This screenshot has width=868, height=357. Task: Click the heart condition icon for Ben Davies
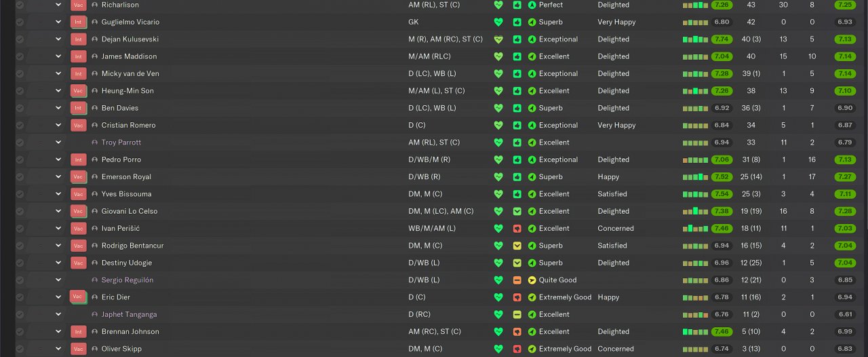click(x=498, y=108)
